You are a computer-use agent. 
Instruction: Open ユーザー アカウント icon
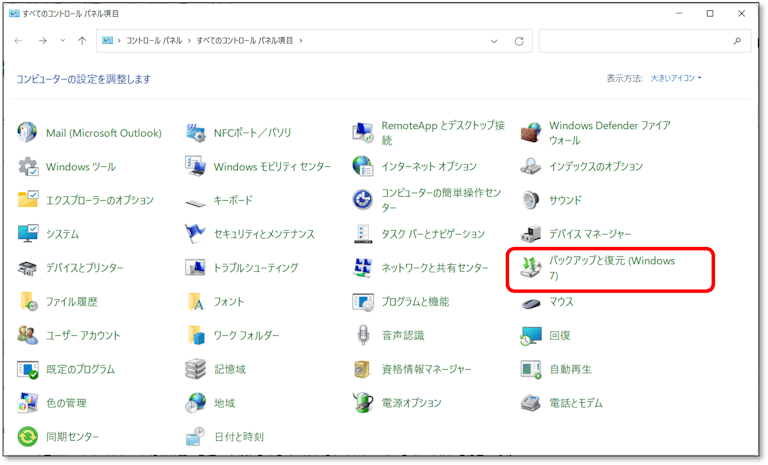pos(27,335)
